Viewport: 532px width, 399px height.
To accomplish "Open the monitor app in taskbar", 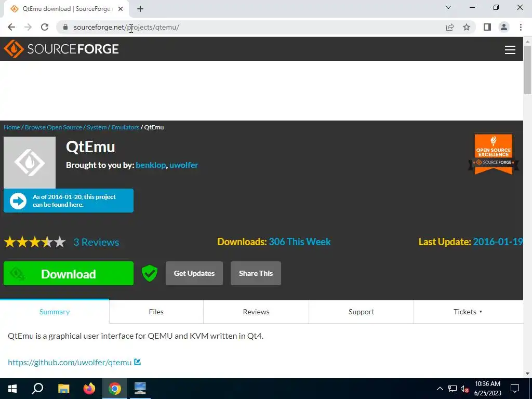I will (x=140, y=389).
